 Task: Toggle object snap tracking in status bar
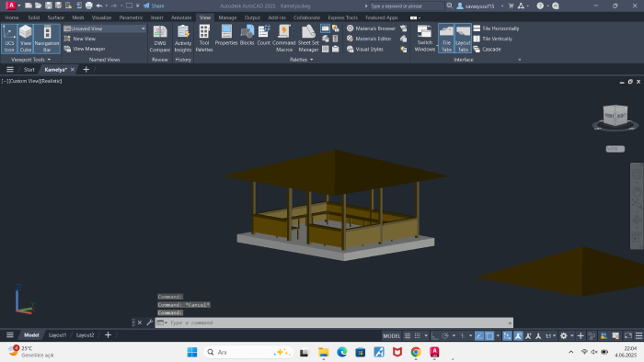pyautogui.click(x=479, y=335)
